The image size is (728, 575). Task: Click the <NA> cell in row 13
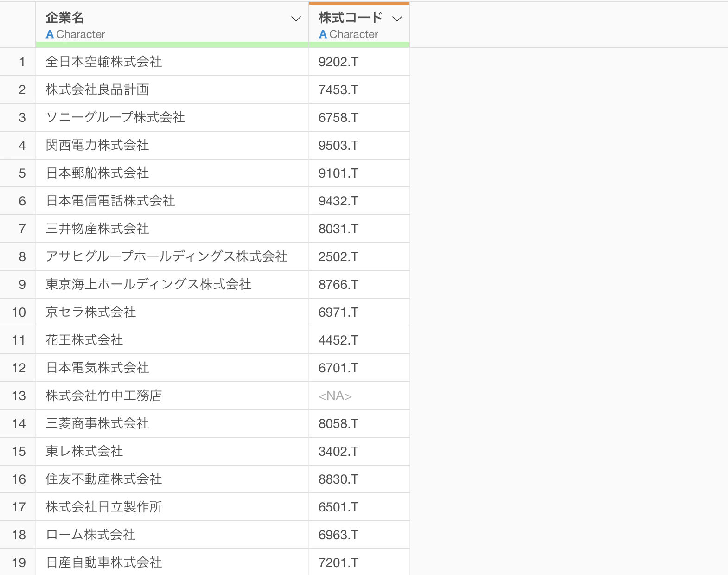(x=335, y=396)
